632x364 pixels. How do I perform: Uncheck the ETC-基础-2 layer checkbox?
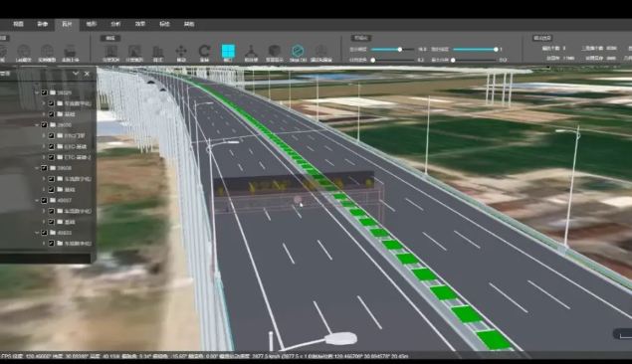click(x=51, y=157)
